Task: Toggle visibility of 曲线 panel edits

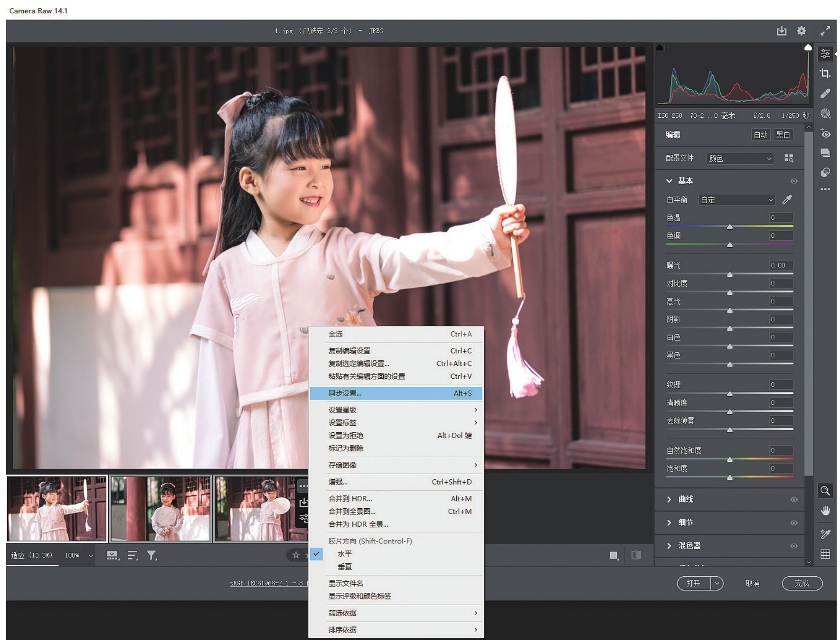Action: click(x=793, y=500)
